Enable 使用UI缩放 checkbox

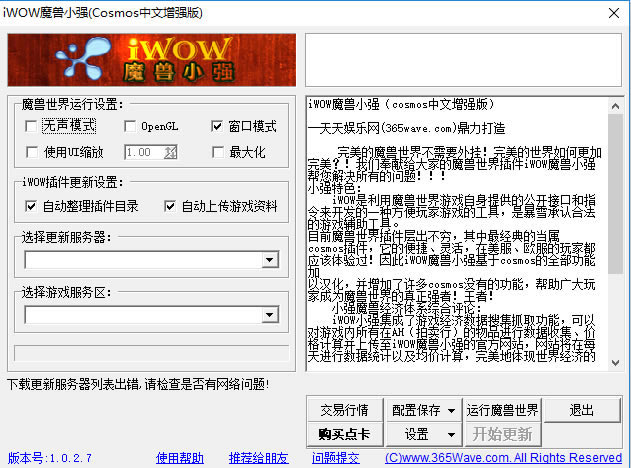pyautogui.click(x=32, y=152)
